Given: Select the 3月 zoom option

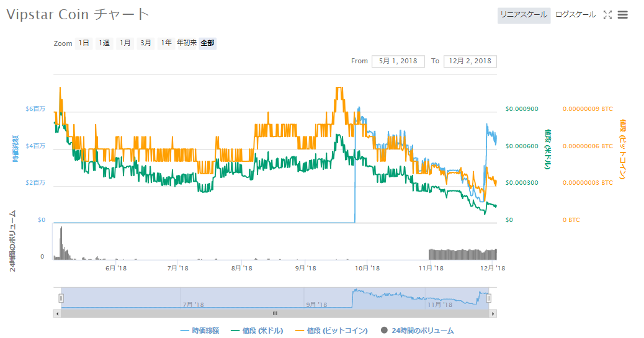Looking at the screenshot, I should (x=146, y=43).
